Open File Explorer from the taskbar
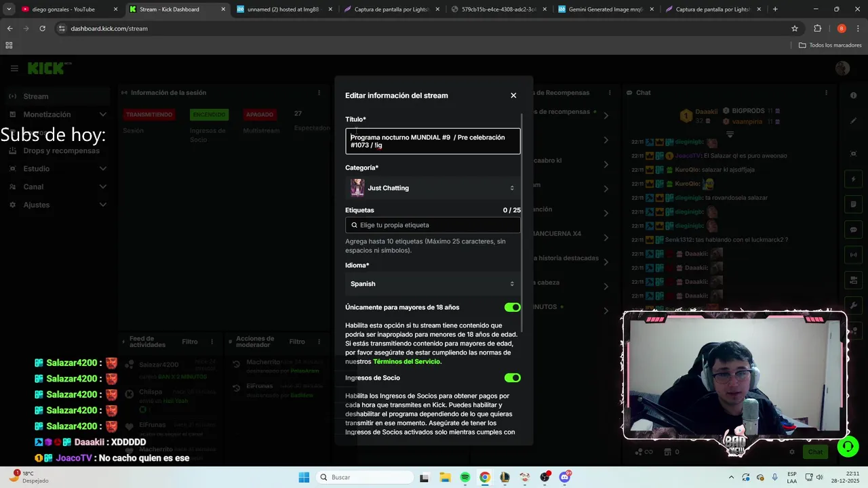 tap(445, 477)
